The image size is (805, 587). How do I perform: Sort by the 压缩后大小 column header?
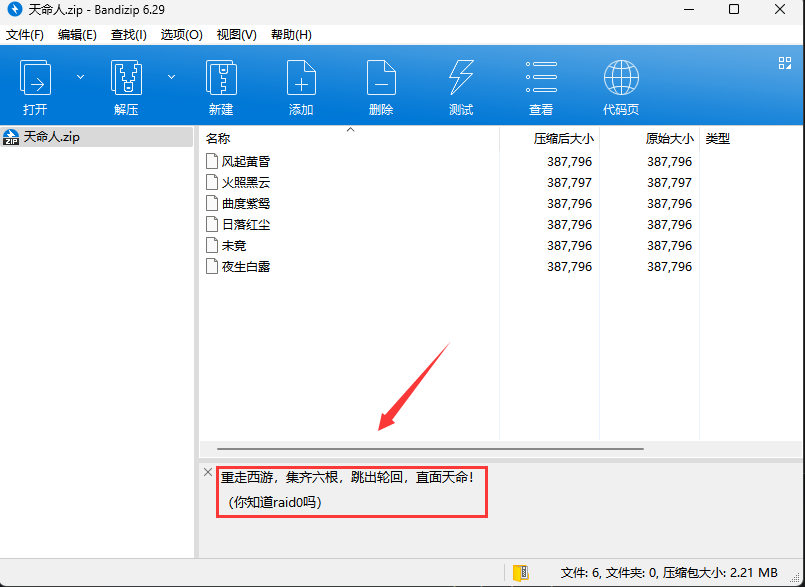[563, 139]
